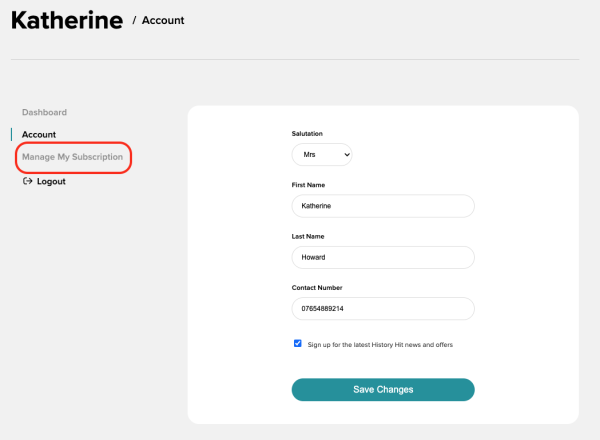Click the Account breadcrumb text in header
Screen dimensions: 600x440
[x=163, y=20]
